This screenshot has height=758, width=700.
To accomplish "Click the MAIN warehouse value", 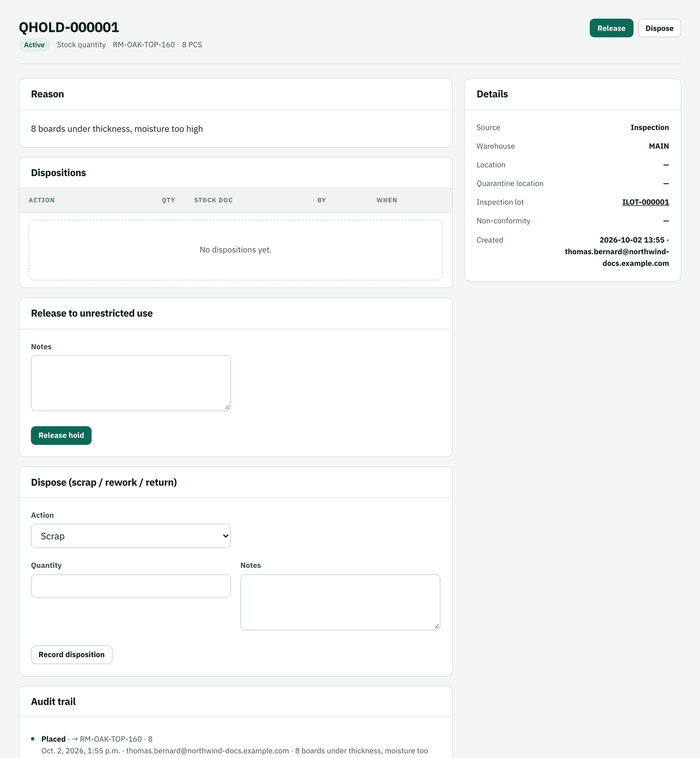I will pyautogui.click(x=659, y=146).
